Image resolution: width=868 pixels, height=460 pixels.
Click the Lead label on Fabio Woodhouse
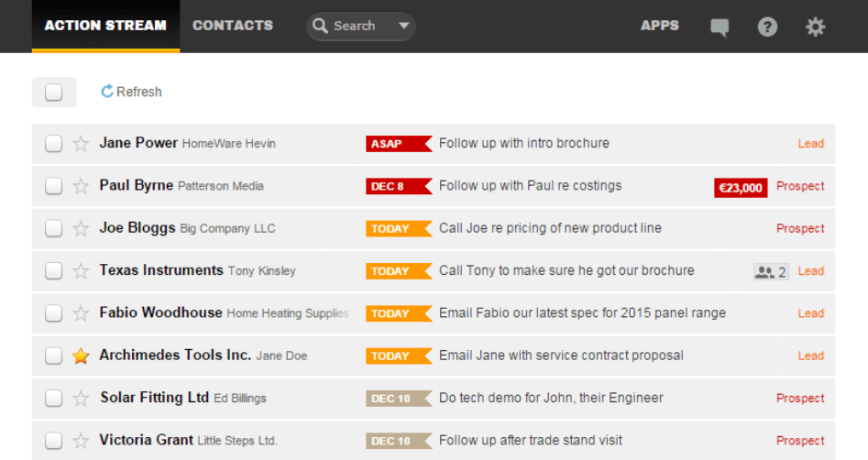(810, 313)
